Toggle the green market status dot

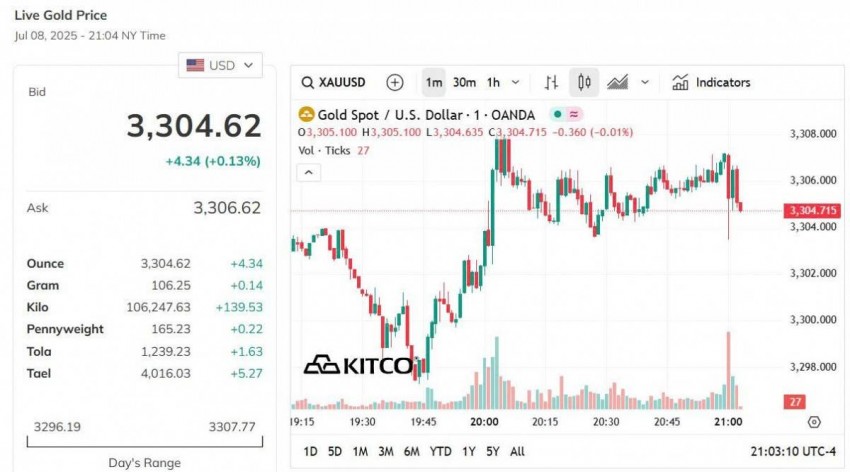pyautogui.click(x=557, y=115)
